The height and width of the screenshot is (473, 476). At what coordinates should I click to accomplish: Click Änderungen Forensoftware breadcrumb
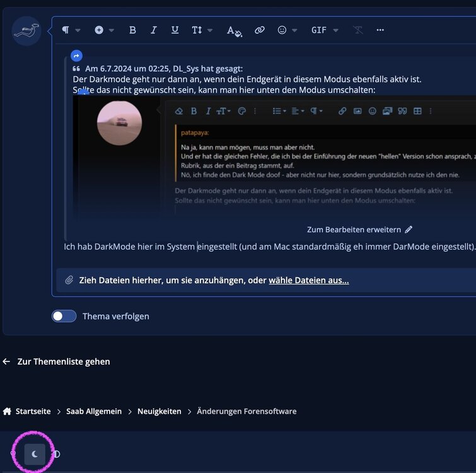pyautogui.click(x=247, y=411)
